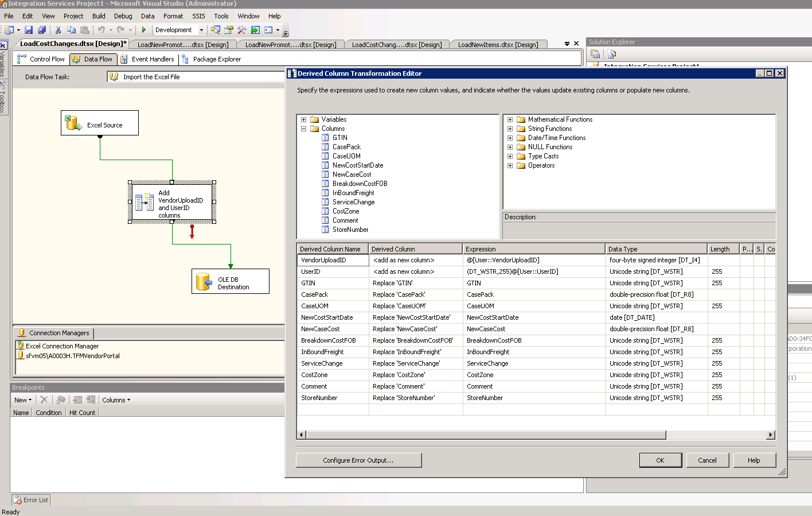
Task: Click the Paste toolbar icon
Action: (85, 29)
